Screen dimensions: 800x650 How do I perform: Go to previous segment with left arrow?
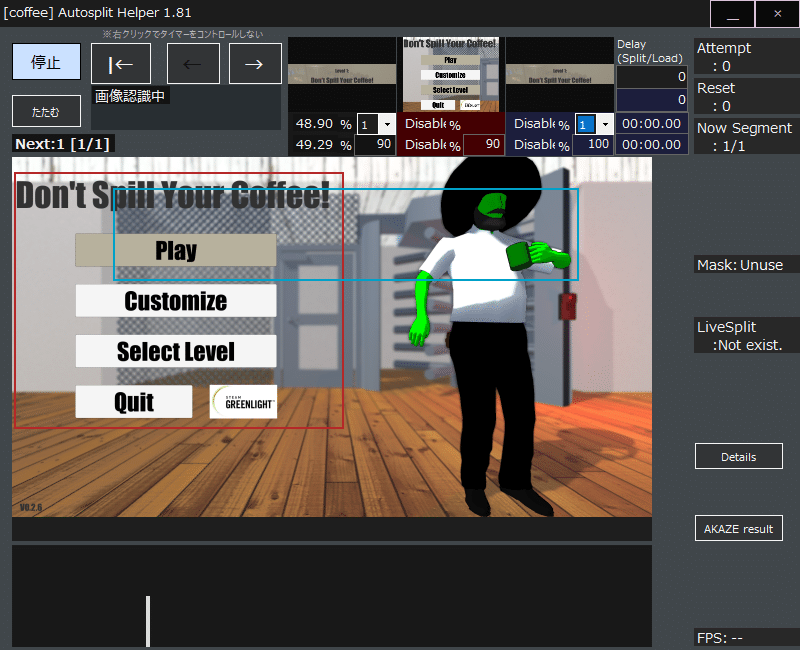193,64
